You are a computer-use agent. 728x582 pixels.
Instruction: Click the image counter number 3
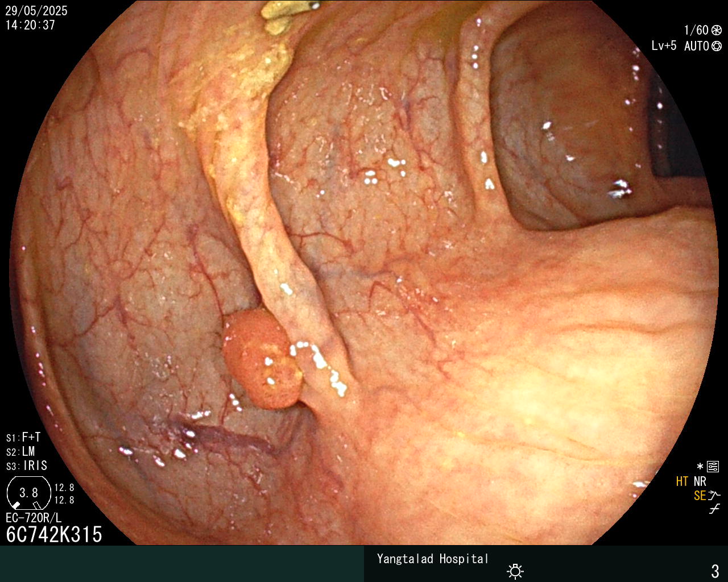coord(715,571)
